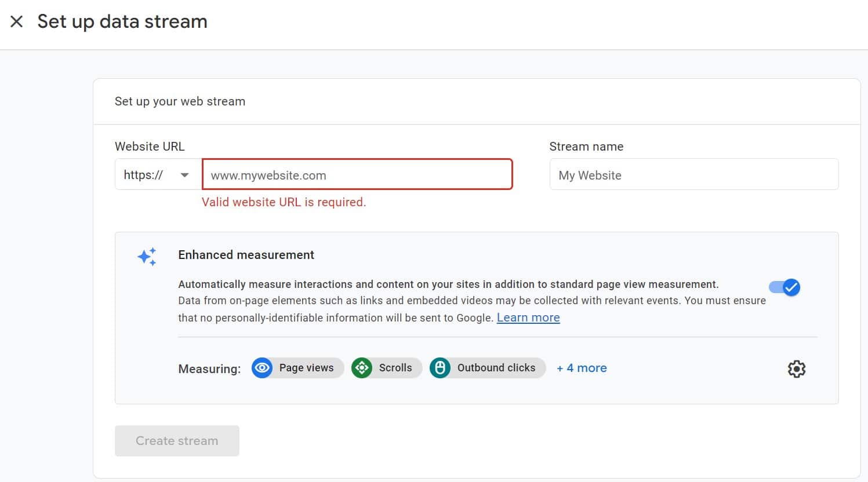Open enhanced measurement settings gear
The width and height of the screenshot is (868, 482).
[797, 368]
